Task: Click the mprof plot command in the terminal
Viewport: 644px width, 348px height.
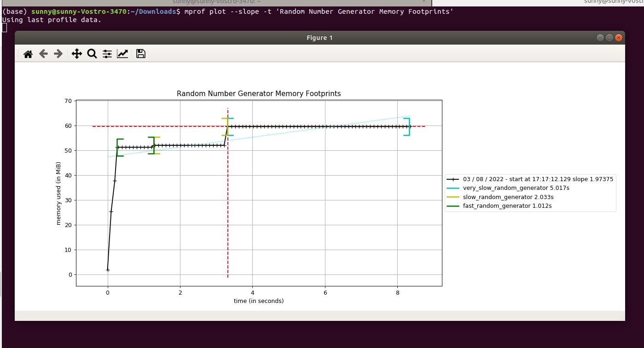Action: tap(319, 11)
